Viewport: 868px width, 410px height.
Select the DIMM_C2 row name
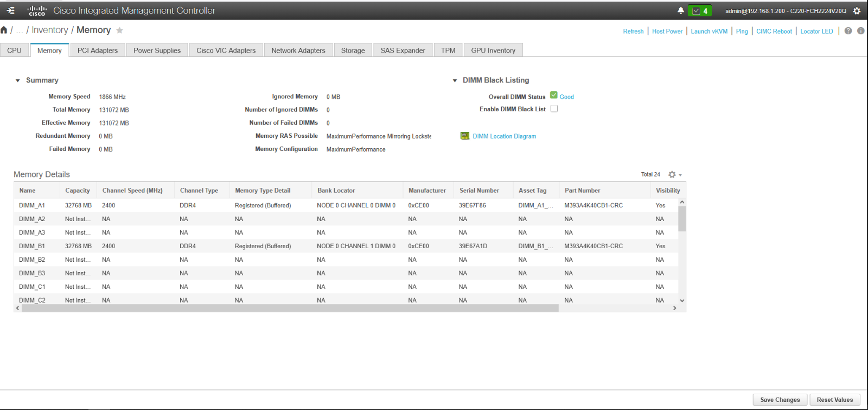(x=32, y=300)
